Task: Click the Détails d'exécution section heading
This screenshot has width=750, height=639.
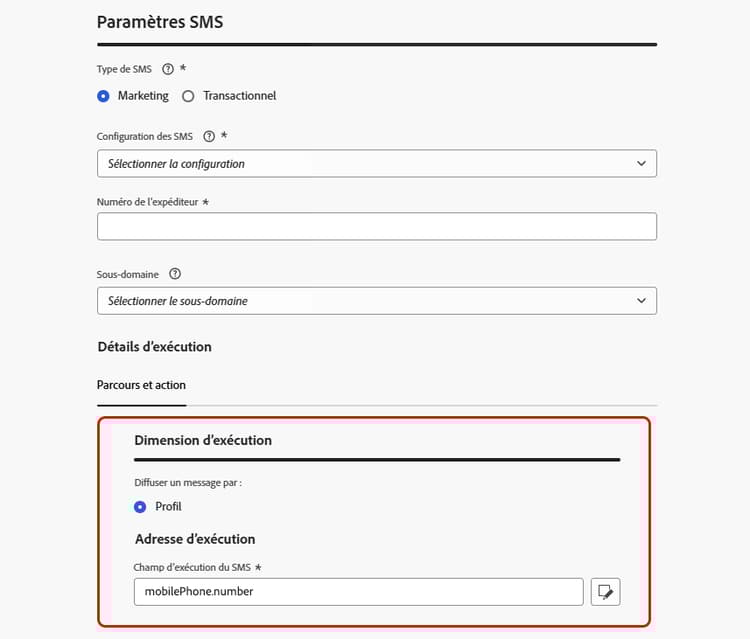Action: pyautogui.click(x=154, y=347)
